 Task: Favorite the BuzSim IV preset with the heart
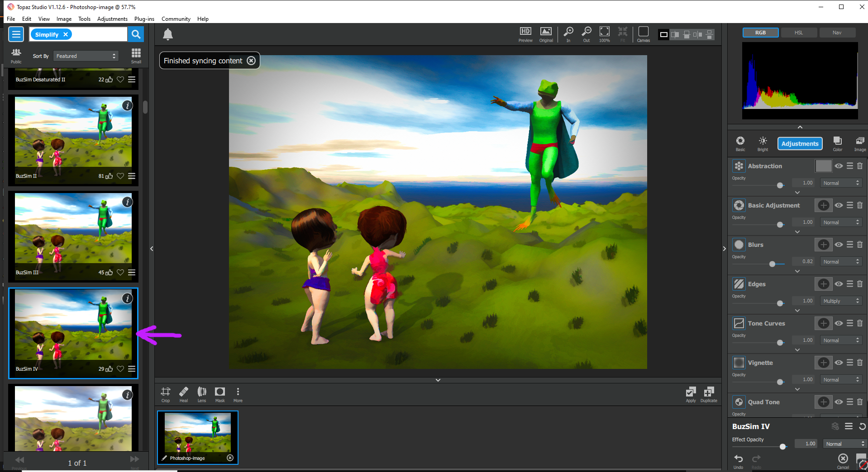tap(120, 369)
